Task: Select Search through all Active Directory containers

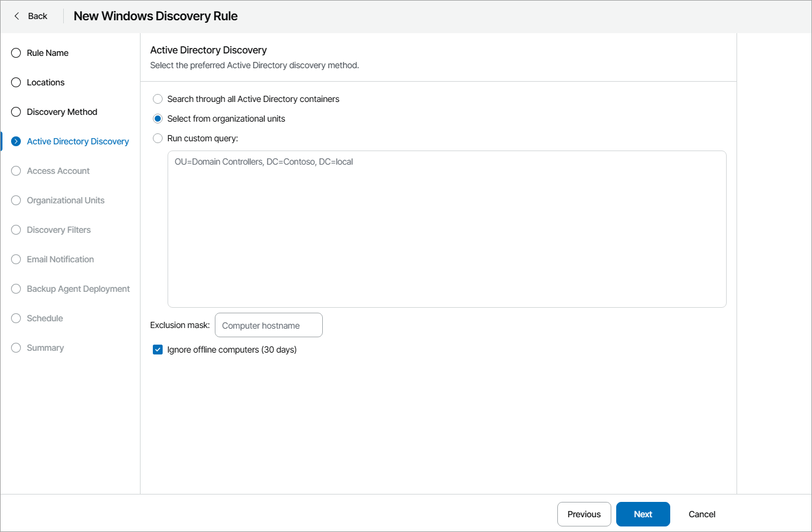Action: pyautogui.click(x=157, y=99)
